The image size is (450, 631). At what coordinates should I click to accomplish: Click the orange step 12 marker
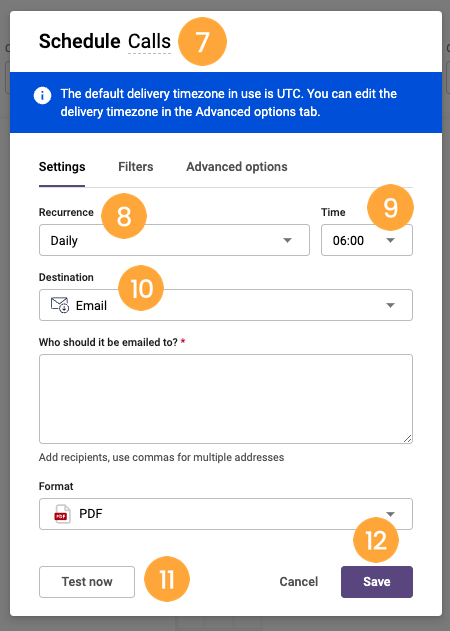click(x=376, y=540)
